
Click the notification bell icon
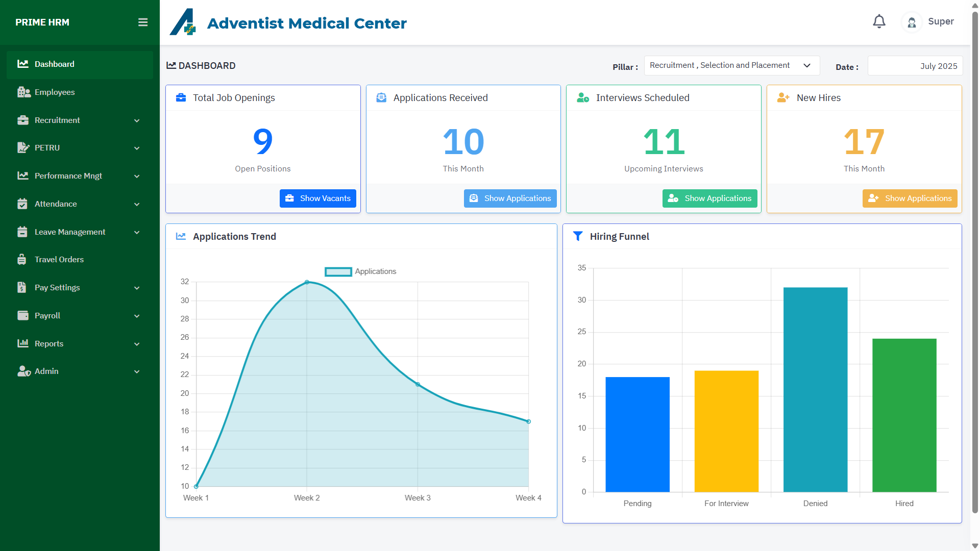pyautogui.click(x=879, y=21)
